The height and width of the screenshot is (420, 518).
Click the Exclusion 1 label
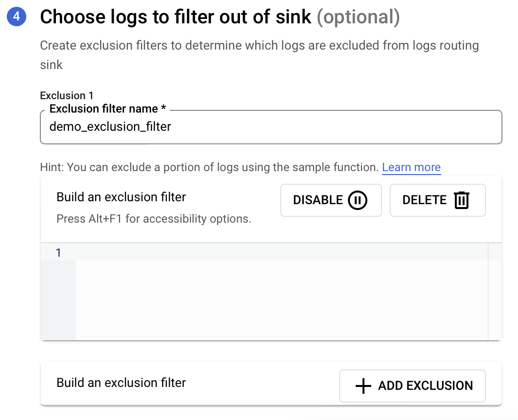pyautogui.click(x=67, y=95)
